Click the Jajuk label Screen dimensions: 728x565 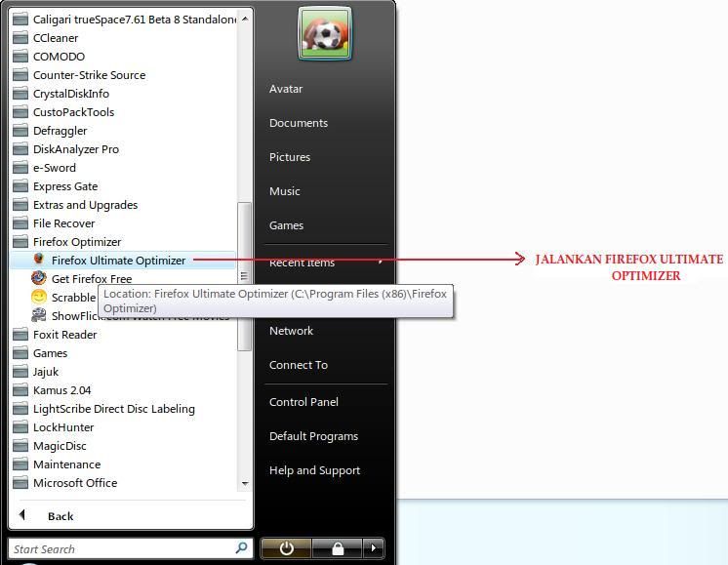point(46,372)
